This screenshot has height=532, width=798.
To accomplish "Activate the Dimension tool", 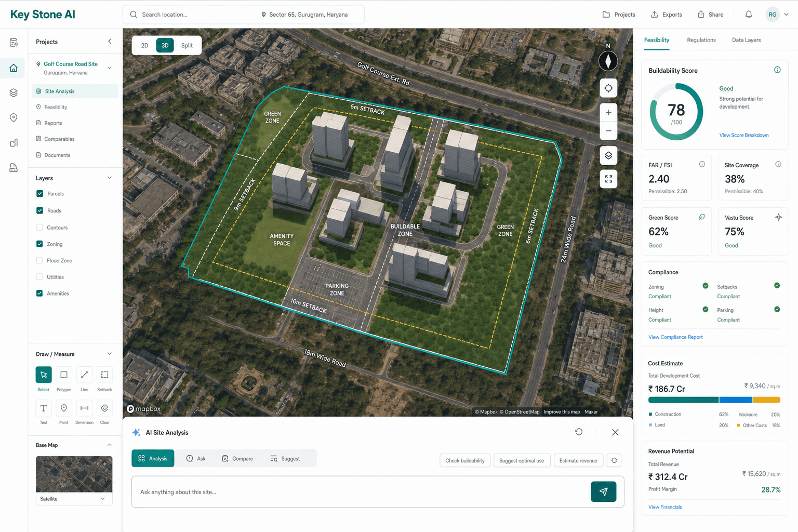I will pyautogui.click(x=84, y=408).
